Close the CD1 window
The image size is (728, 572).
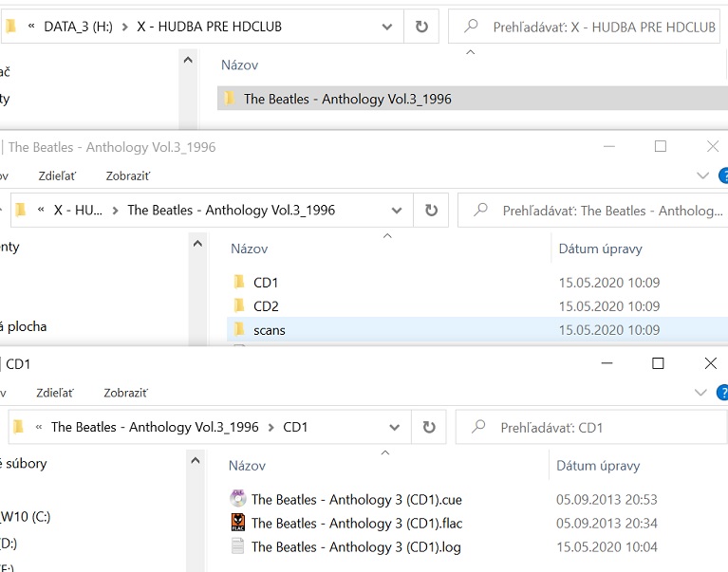click(710, 363)
